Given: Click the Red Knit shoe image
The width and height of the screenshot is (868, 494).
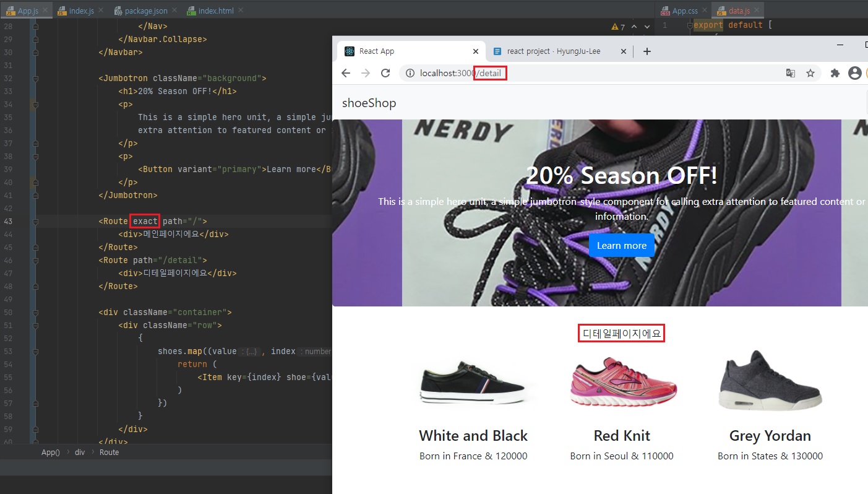Looking at the screenshot, I should click(x=622, y=382).
